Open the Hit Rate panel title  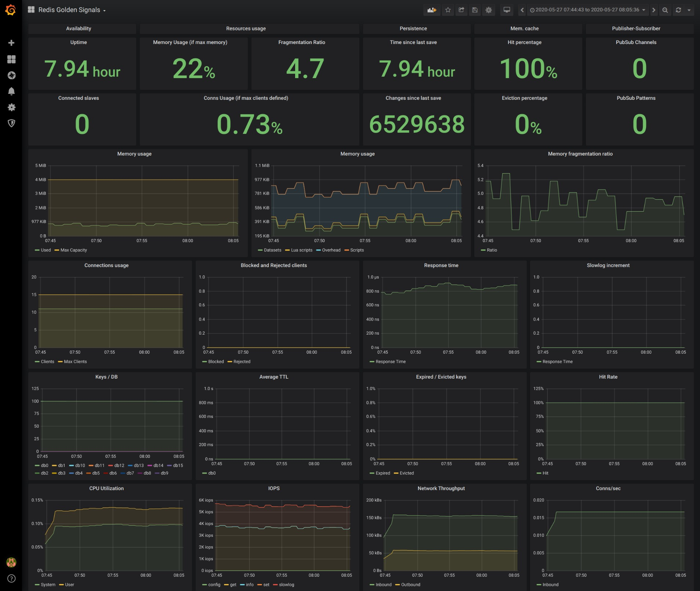tap(608, 377)
